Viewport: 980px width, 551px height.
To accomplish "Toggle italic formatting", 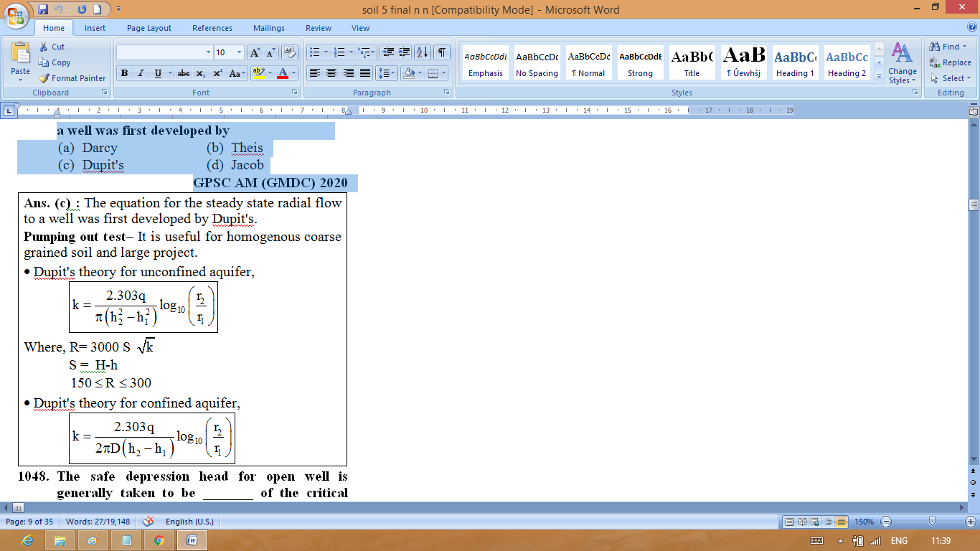I will (141, 73).
